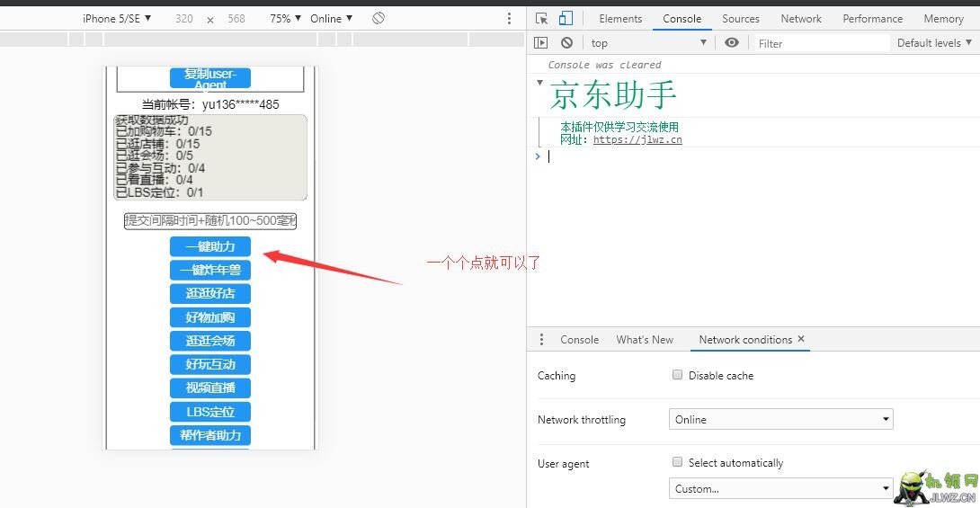The height and width of the screenshot is (508, 980).
Task: Click the 已参与互动: 0/4 status line
Action: coord(160,168)
